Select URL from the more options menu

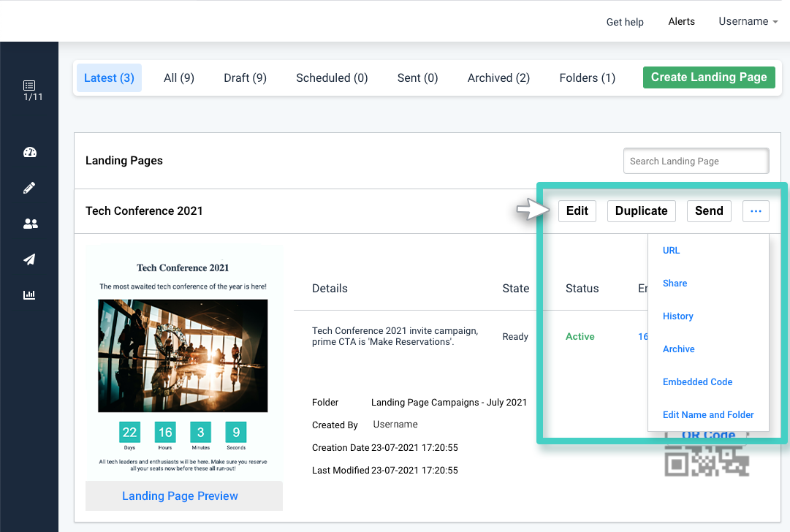[x=671, y=251]
